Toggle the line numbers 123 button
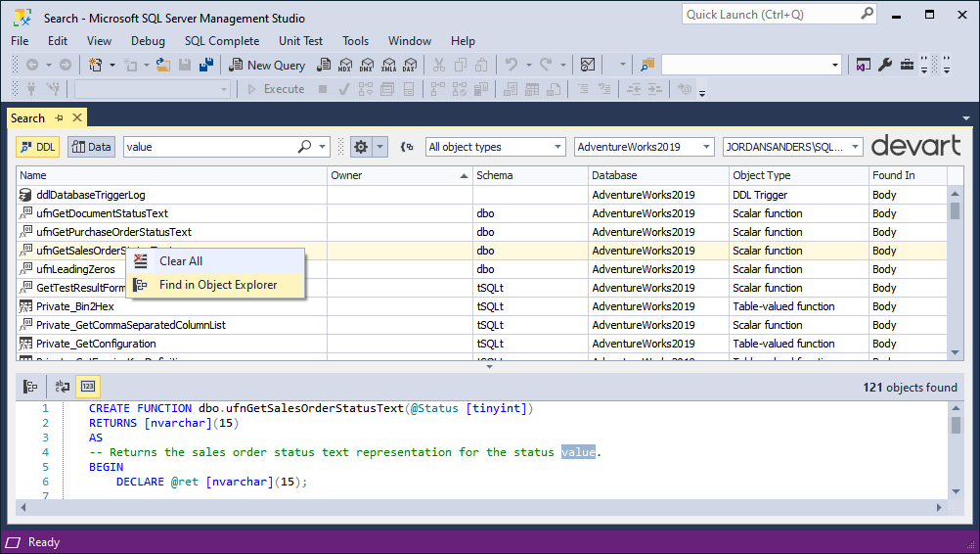The height and width of the screenshot is (554, 980). click(88, 387)
